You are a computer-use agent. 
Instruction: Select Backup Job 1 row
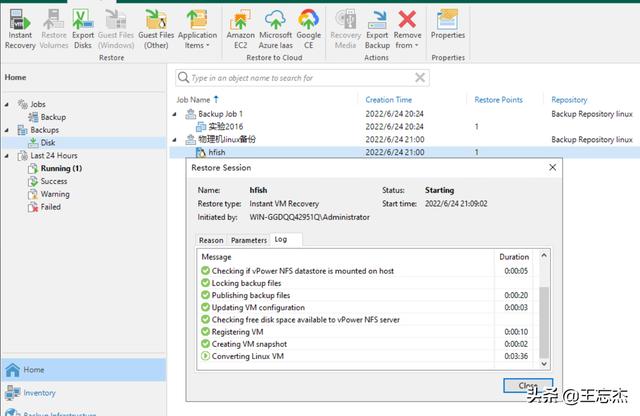tap(404, 114)
